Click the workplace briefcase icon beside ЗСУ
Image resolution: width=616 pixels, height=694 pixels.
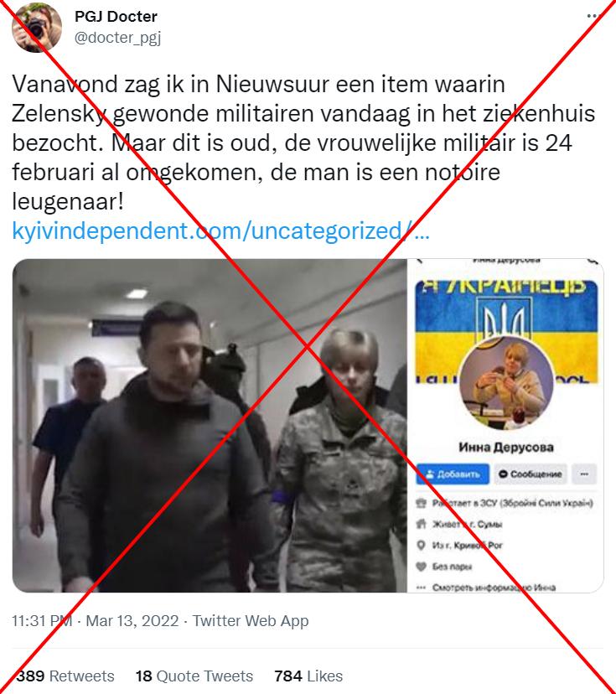pyautogui.click(x=421, y=503)
